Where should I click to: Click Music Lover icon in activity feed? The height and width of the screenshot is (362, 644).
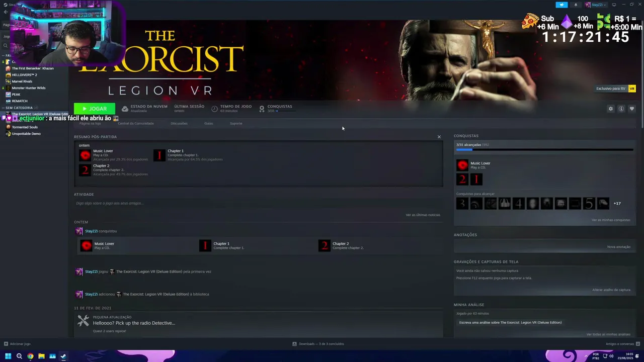click(86, 245)
